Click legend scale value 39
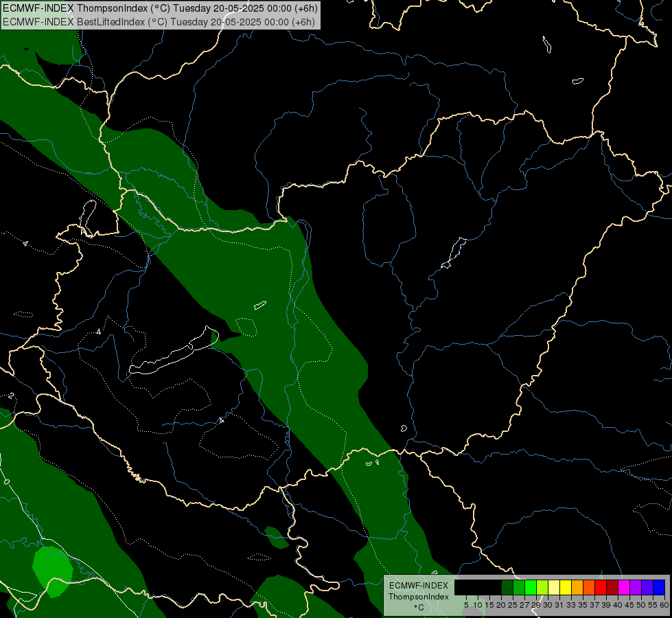 click(606, 605)
